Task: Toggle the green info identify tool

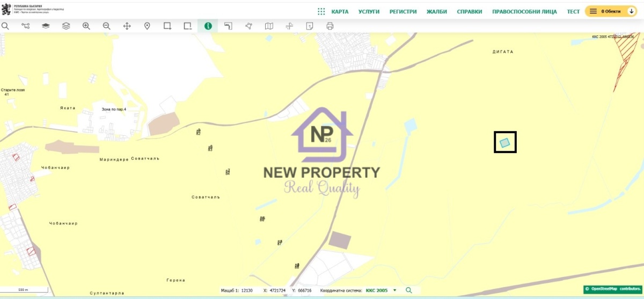Action: (x=208, y=26)
